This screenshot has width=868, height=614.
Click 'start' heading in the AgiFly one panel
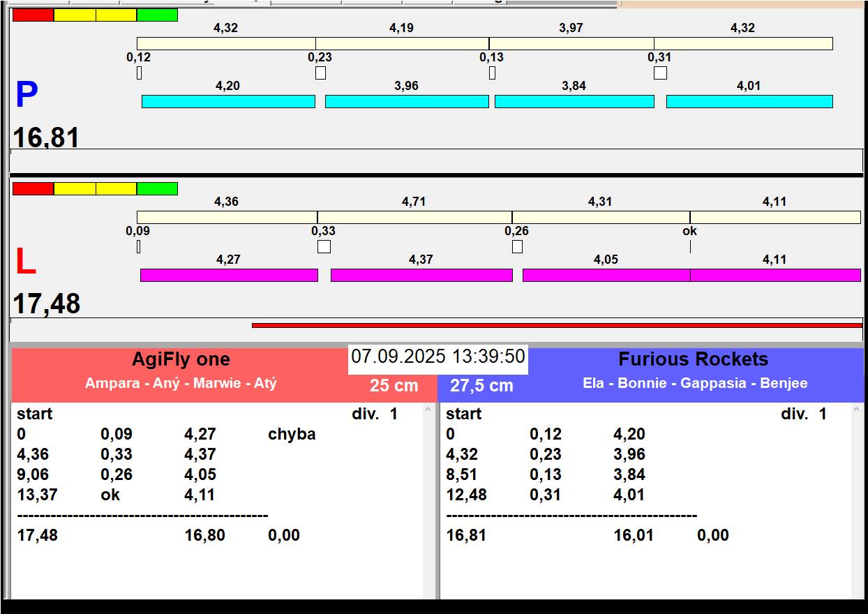pyautogui.click(x=35, y=414)
